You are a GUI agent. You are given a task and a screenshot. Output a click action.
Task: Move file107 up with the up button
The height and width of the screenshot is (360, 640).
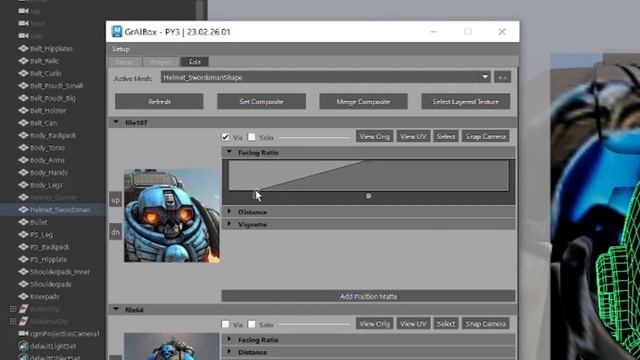tap(116, 200)
